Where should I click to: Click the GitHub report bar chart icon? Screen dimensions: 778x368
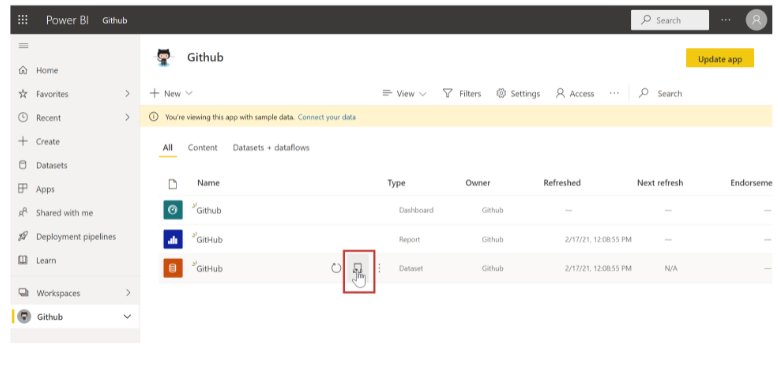pos(173,240)
